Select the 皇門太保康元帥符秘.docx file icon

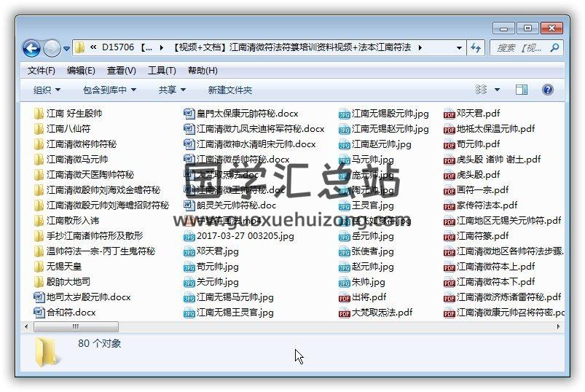pos(189,114)
